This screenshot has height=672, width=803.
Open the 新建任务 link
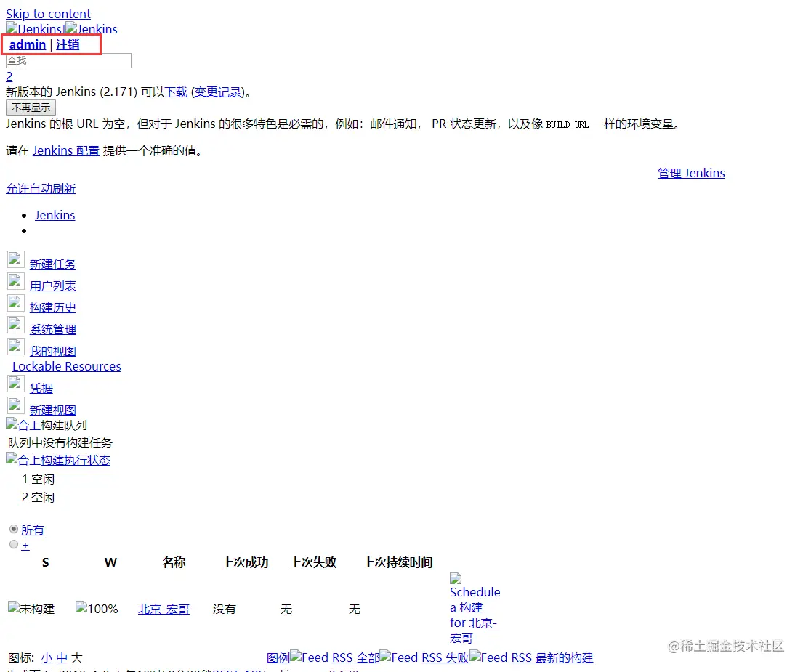pyautogui.click(x=53, y=264)
